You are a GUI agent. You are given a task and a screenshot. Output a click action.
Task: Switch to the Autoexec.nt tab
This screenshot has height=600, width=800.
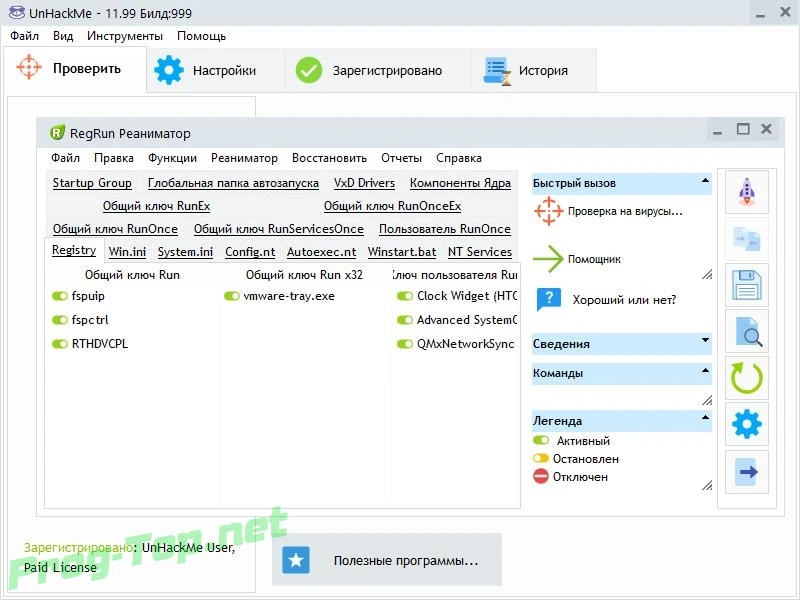click(x=321, y=252)
